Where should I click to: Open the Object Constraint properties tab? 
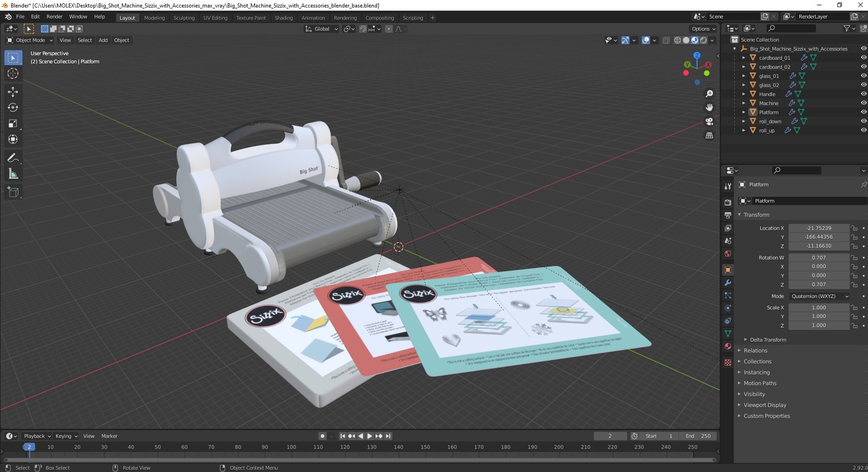[x=728, y=321]
